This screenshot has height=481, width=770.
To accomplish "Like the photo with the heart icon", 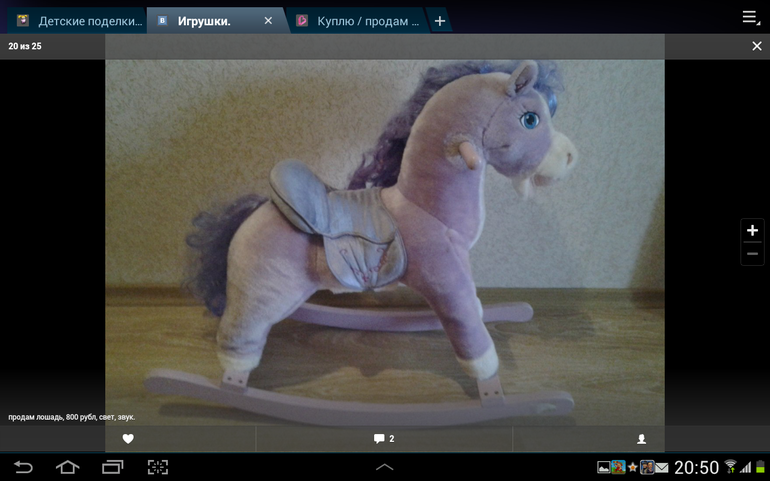I will pos(128,439).
